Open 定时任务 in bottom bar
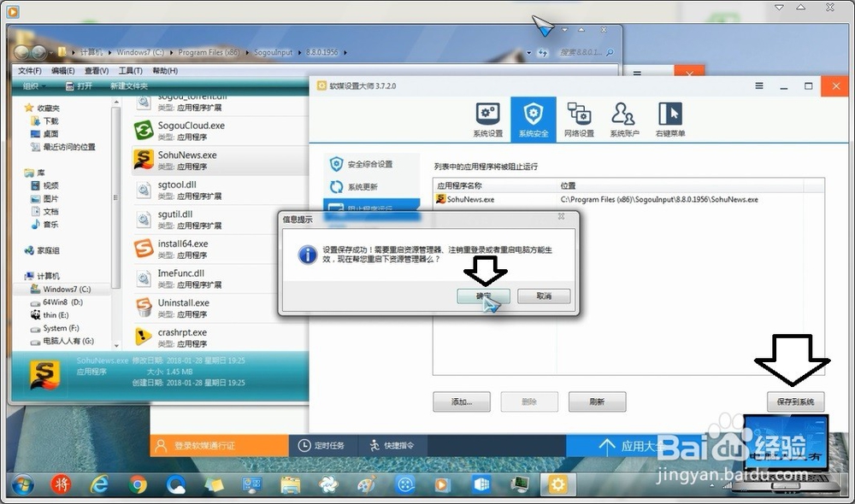Screen dimensions: 855x504 pos(321,446)
